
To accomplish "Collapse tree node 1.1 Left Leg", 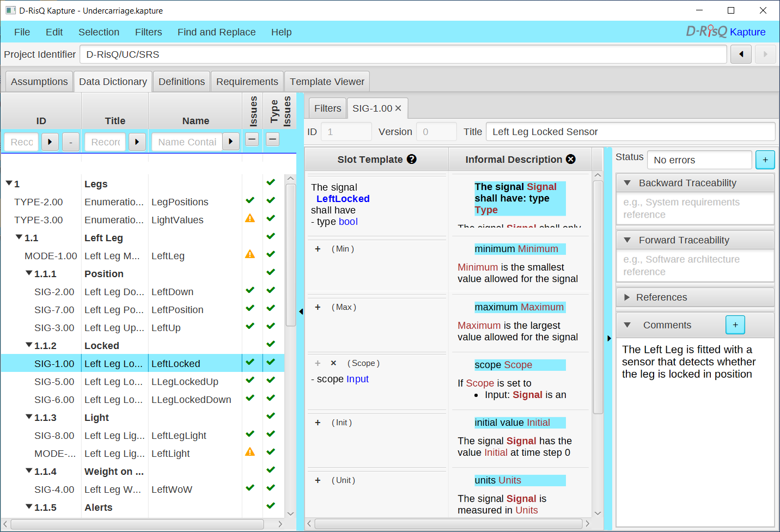I will [19, 237].
